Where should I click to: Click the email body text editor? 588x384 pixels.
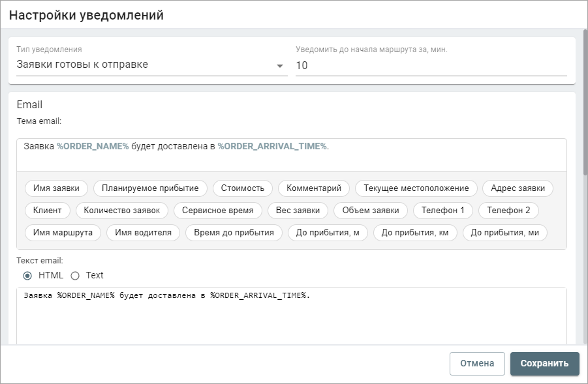coord(291,316)
